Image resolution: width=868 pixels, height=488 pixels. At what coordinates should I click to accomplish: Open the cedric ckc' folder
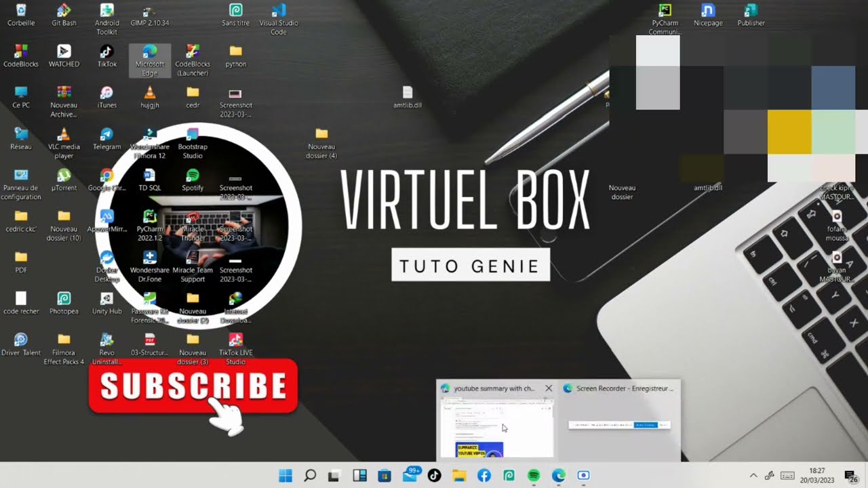point(21,222)
